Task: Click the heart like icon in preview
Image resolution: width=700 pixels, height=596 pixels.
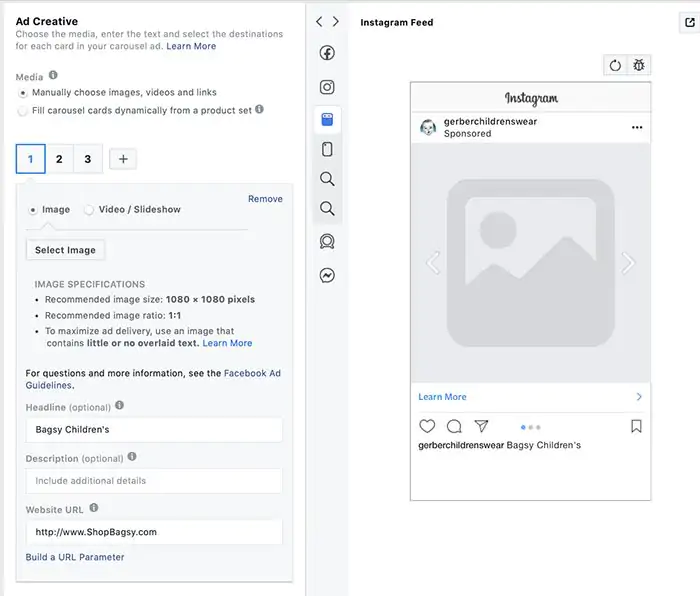Action: pos(427,426)
